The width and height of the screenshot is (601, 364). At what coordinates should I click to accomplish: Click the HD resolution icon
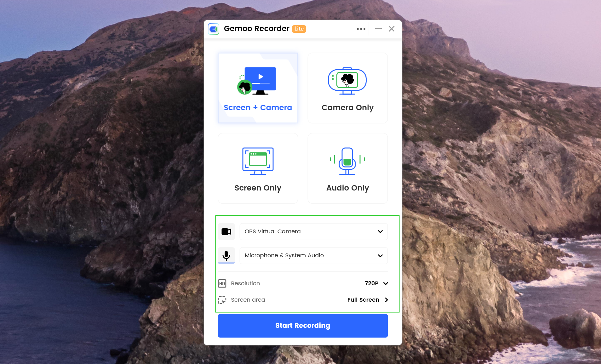pyautogui.click(x=222, y=283)
